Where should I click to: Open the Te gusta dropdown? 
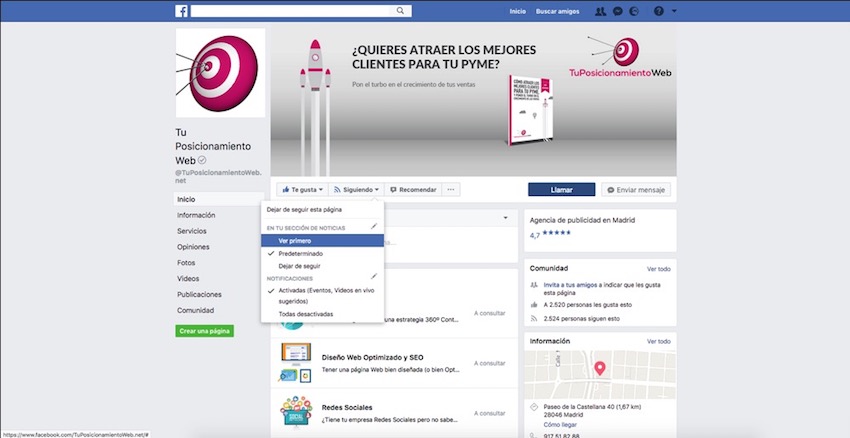pos(302,190)
